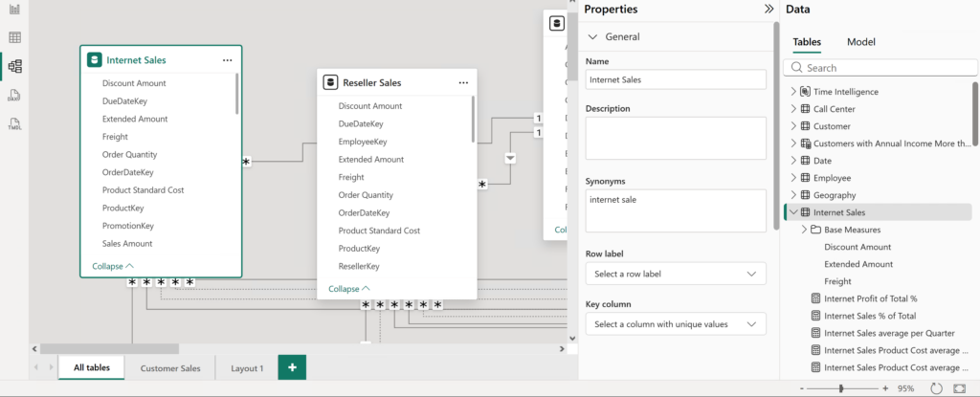980x397 pixels.
Task: Zoom out using the minus button
Action: (x=802, y=388)
